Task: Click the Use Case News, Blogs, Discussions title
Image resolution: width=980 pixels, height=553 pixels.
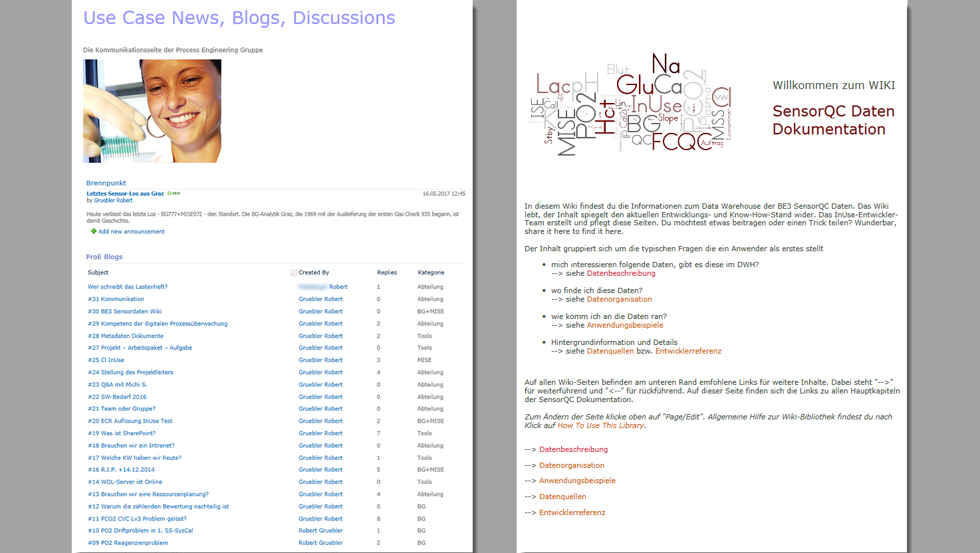Action: (239, 18)
